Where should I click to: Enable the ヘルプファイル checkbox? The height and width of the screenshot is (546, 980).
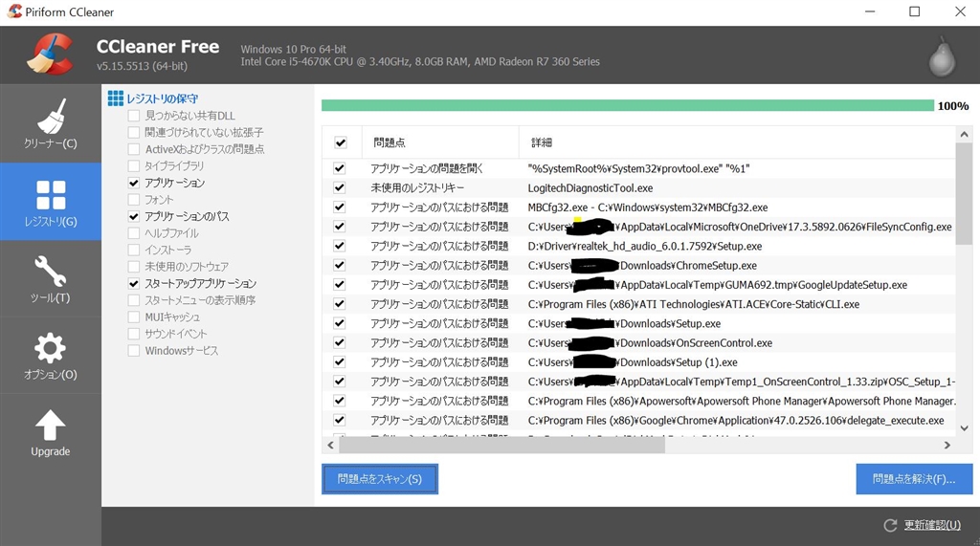coord(134,233)
